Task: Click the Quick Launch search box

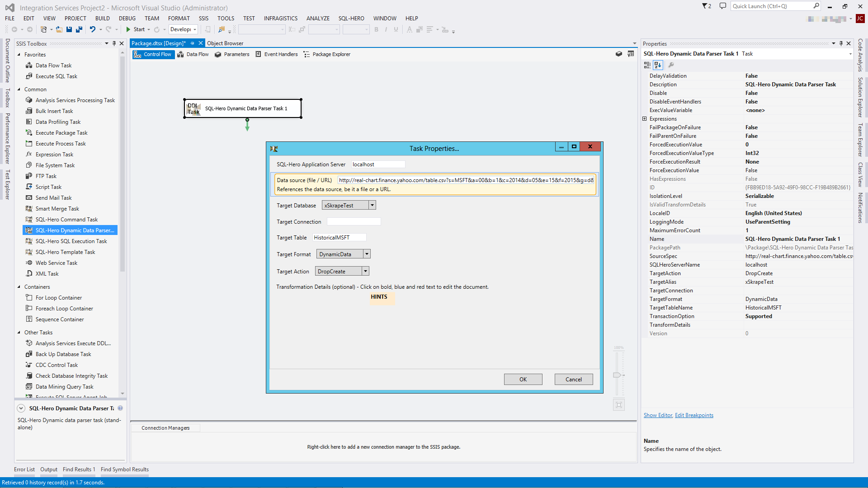Action: coord(775,6)
